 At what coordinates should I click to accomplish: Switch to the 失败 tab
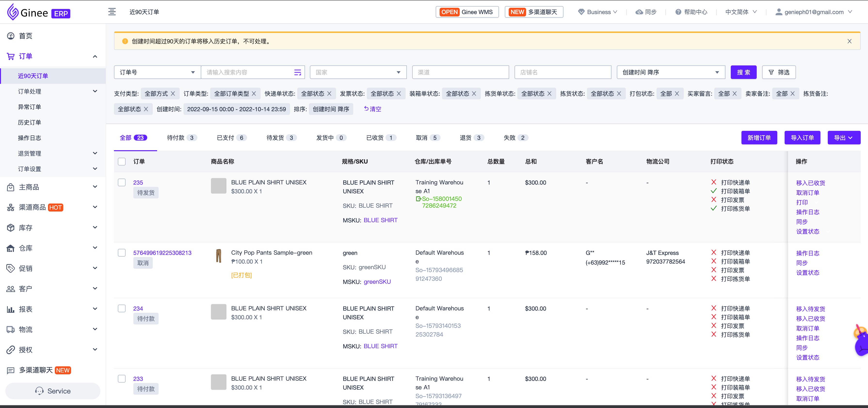click(516, 138)
